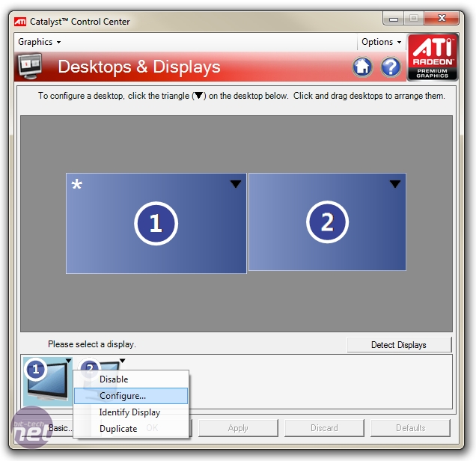
Task: Click the Detect Displays button
Action: (x=399, y=345)
